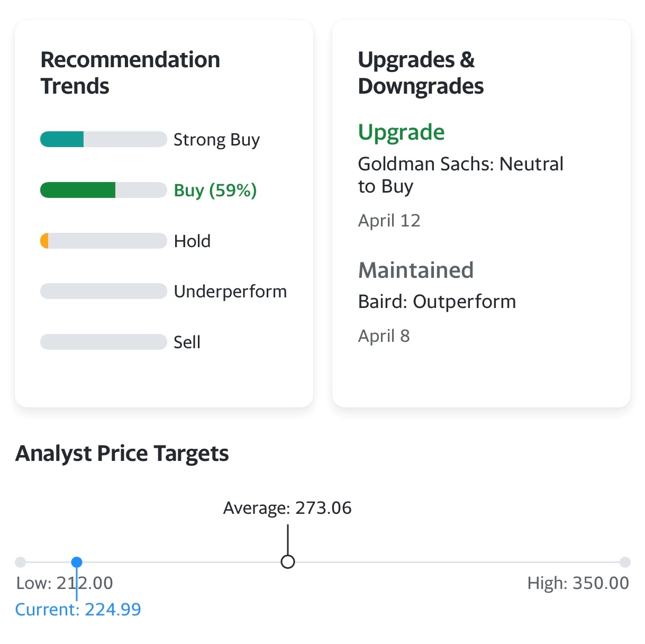Viewport: 645px width, 644px height.
Task: Open the Upgrades & Downgrades card heading
Action: [x=421, y=72]
